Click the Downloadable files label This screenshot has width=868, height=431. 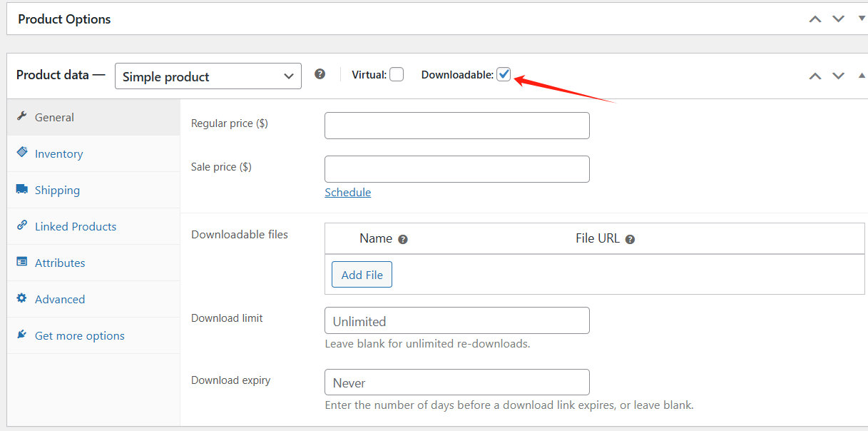coord(240,234)
